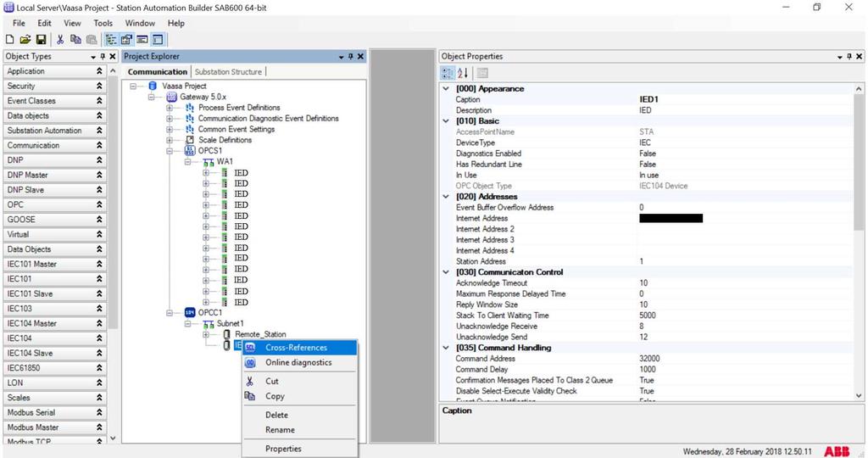Viewport: 868px width, 458px height.
Task: Choose Delete in the context menu
Action: [299, 415]
